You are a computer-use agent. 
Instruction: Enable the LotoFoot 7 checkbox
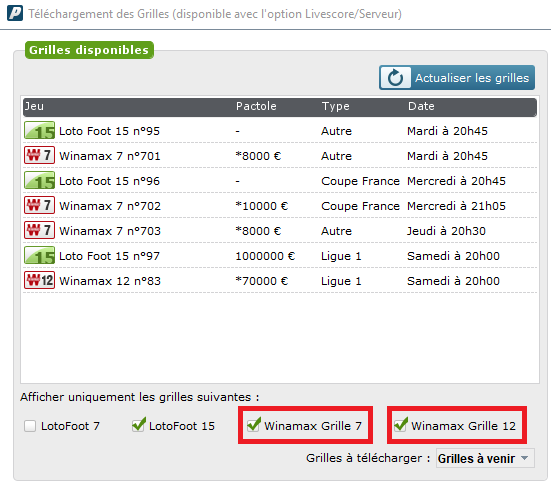[x=30, y=426]
